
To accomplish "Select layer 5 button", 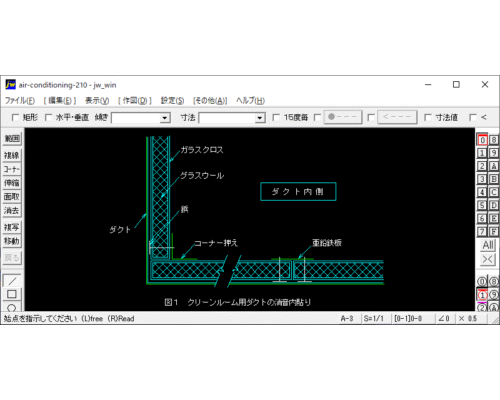I will click(x=482, y=205).
